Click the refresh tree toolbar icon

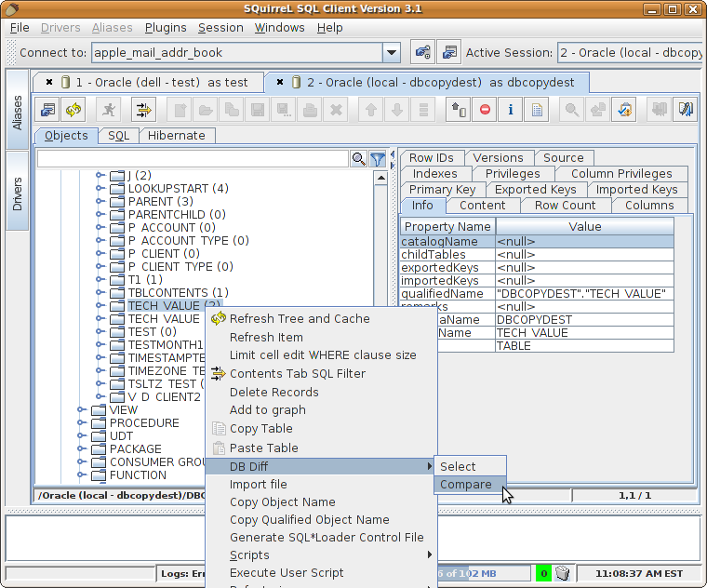(x=73, y=110)
